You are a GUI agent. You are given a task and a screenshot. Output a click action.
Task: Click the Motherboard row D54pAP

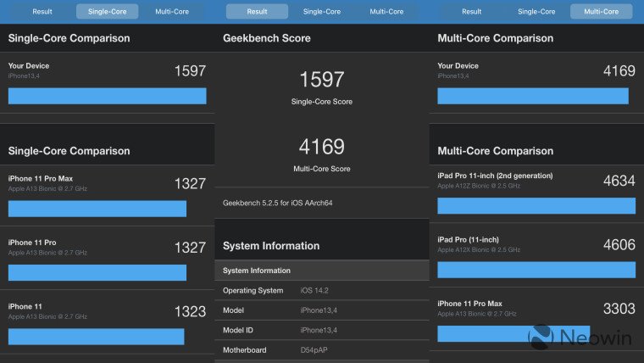pos(322,350)
